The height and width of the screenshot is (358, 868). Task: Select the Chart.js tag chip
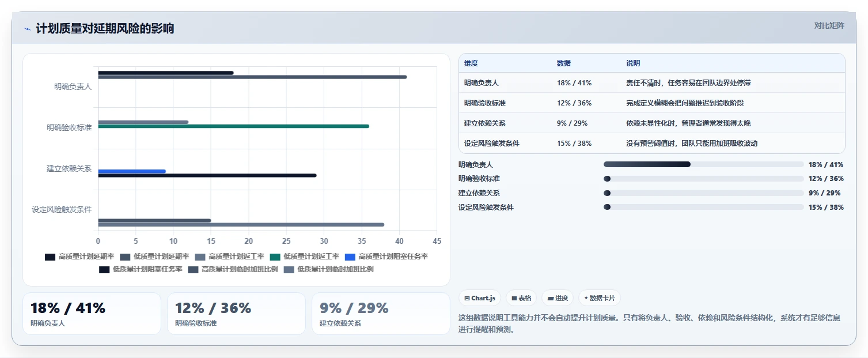coord(480,298)
